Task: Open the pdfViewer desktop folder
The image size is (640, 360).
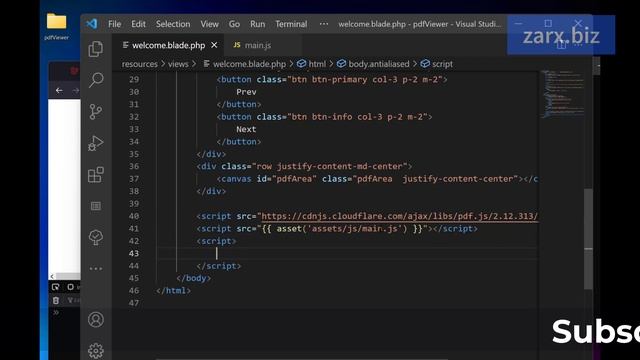Action: pos(56,26)
